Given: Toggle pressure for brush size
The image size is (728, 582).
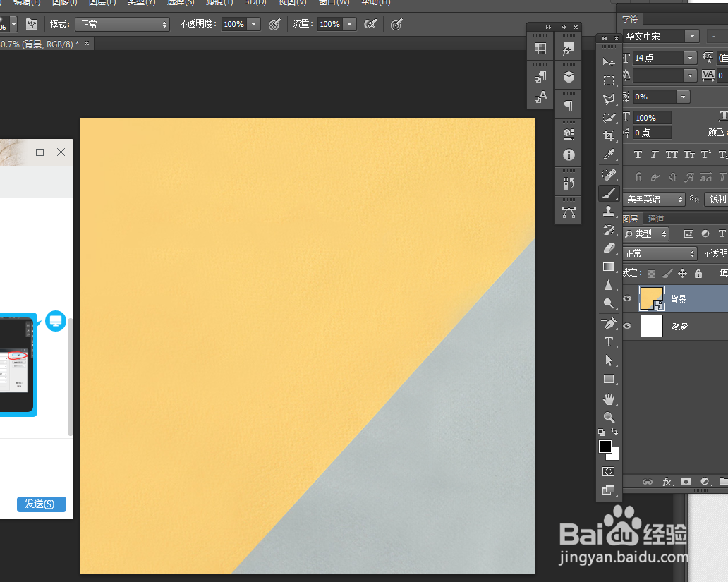Looking at the screenshot, I should coord(396,24).
